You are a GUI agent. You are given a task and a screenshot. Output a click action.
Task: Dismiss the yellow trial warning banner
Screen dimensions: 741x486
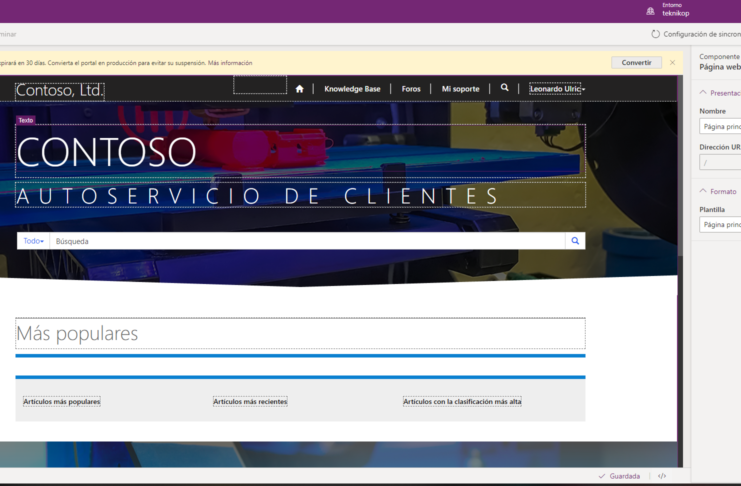(672, 62)
